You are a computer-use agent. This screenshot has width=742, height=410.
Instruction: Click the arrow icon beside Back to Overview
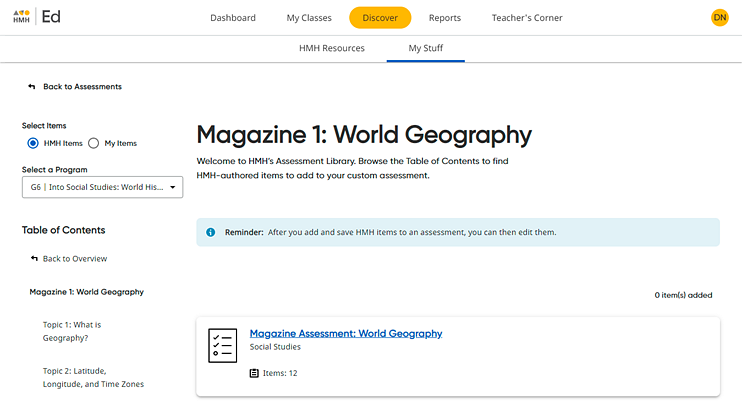pyautogui.click(x=34, y=258)
